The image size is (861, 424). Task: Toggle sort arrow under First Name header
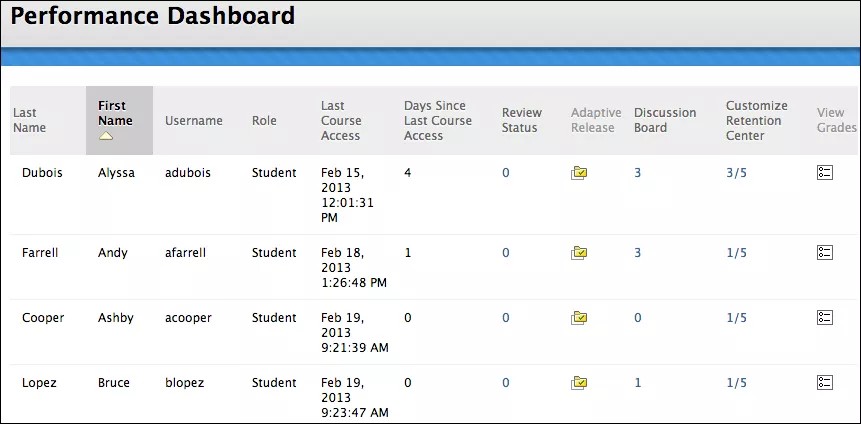tap(106, 136)
